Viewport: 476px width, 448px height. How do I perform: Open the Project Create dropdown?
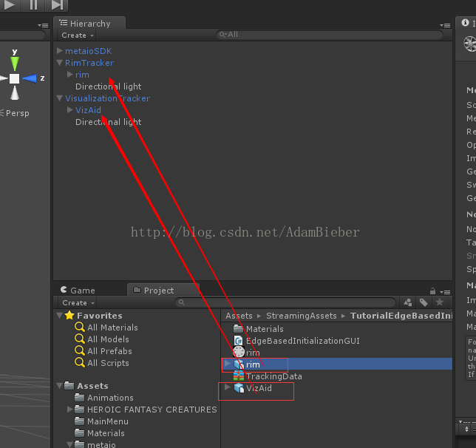pos(78,303)
